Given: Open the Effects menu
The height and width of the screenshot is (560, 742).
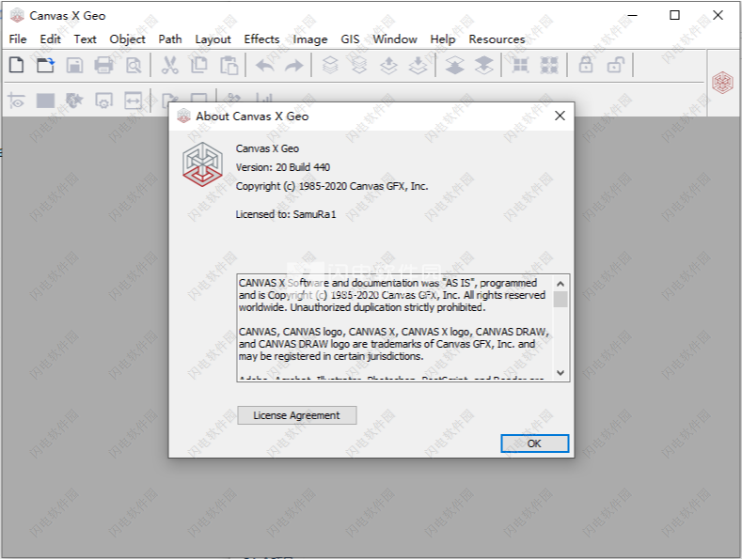Looking at the screenshot, I should click(261, 39).
